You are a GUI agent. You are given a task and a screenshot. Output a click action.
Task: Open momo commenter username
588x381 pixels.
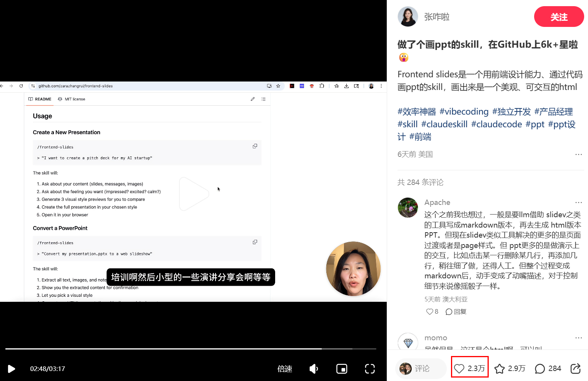[436, 338]
